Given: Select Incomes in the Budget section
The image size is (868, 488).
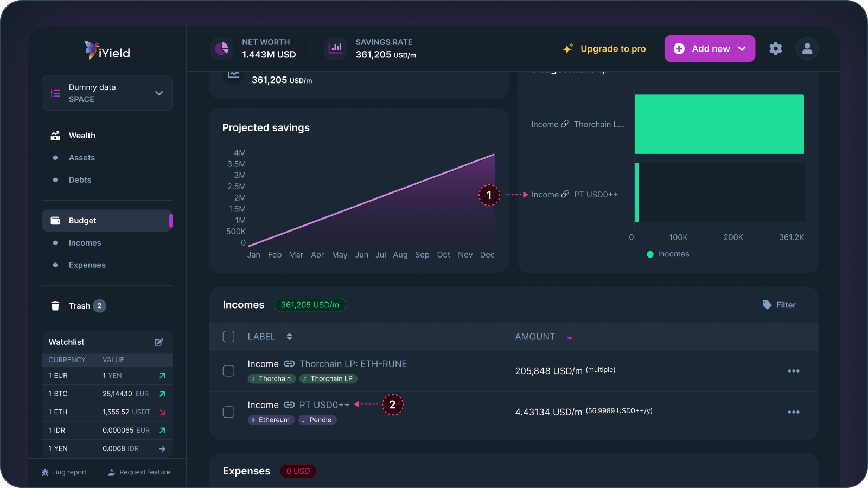Looking at the screenshot, I should [85, 242].
